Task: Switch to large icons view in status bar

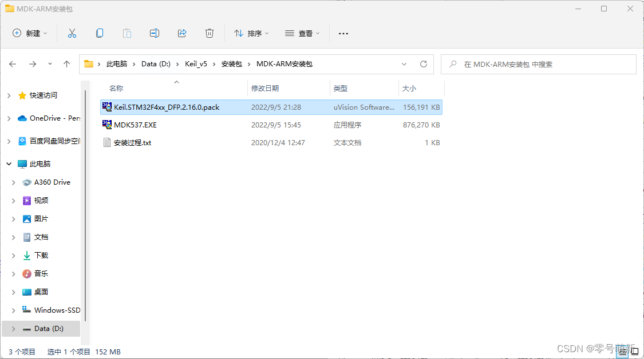Action: point(635,352)
